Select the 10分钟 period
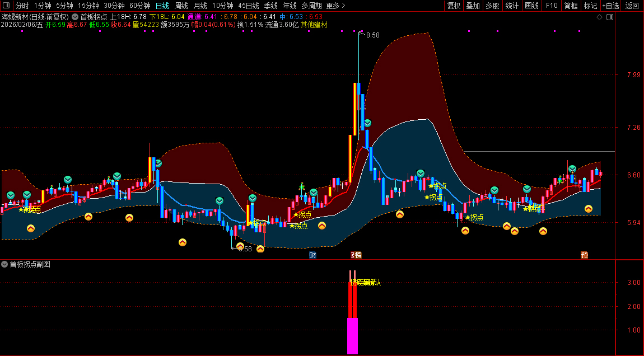Image resolution: width=644 pixels, height=356 pixels. coord(223,6)
